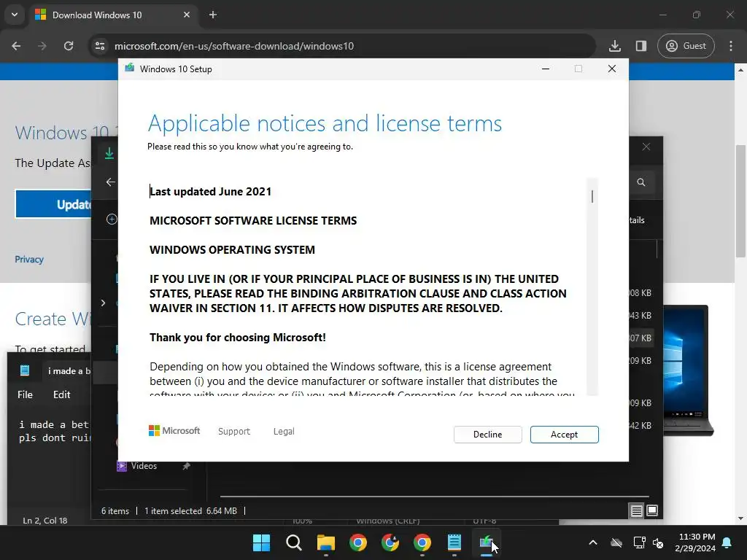
Task: Show hidden system tray icons
Action: [x=593, y=542]
